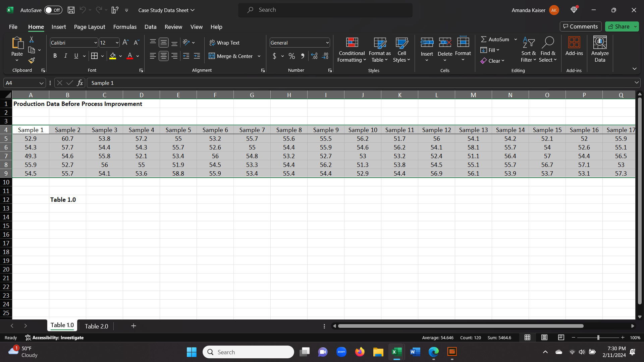Open the Font Color swatch dropdown
The image size is (644, 362).
pyautogui.click(x=137, y=56)
